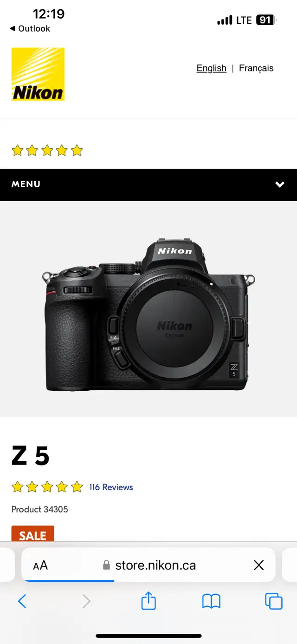Show open tabs overview icon
297x644 pixels.
274,601
